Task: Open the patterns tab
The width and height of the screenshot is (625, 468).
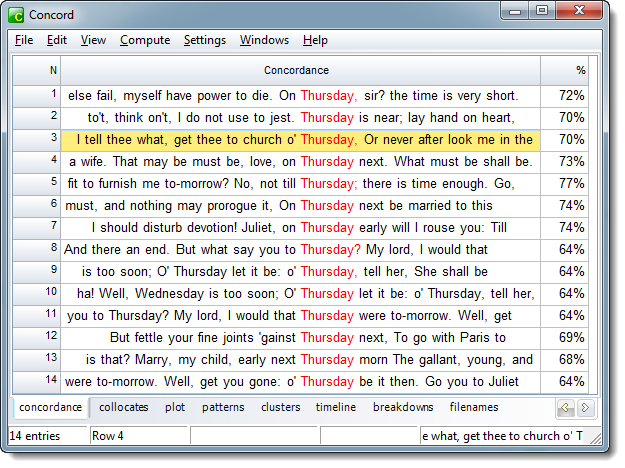Action: click(x=223, y=407)
